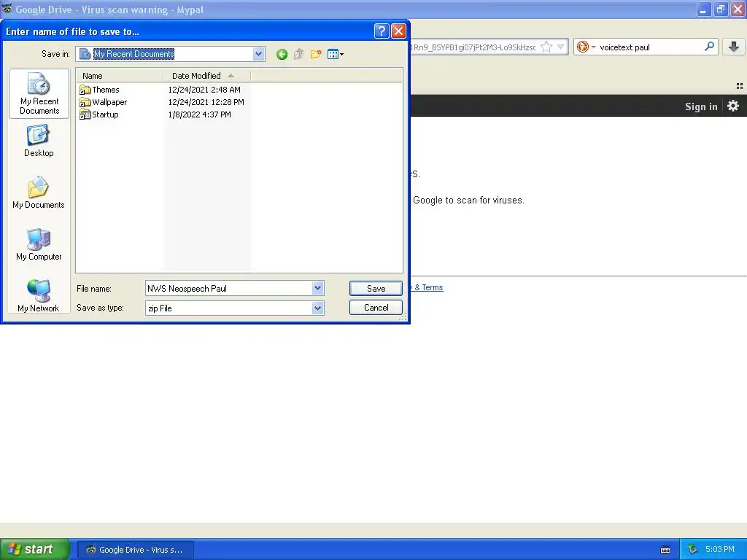Viewport: 747px width, 560px height.
Task: Select the Themes folder shortcut
Action: pyautogui.click(x=99, y=90)
